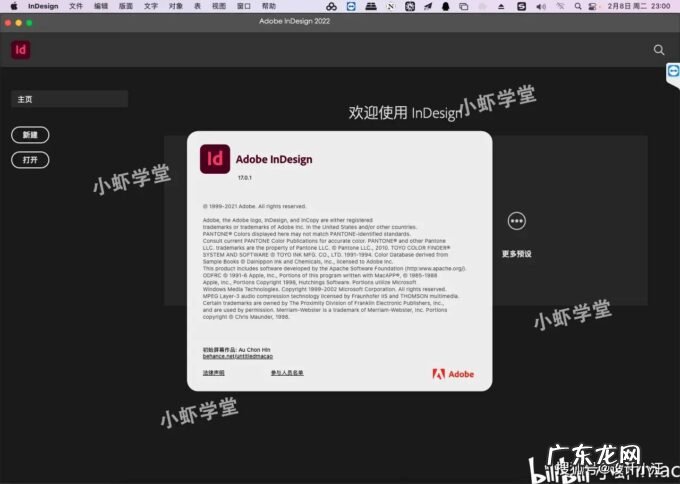This screenshot has height=484, width=680.
Task: Open InDesign search magnifier icon
Action: 659,50
